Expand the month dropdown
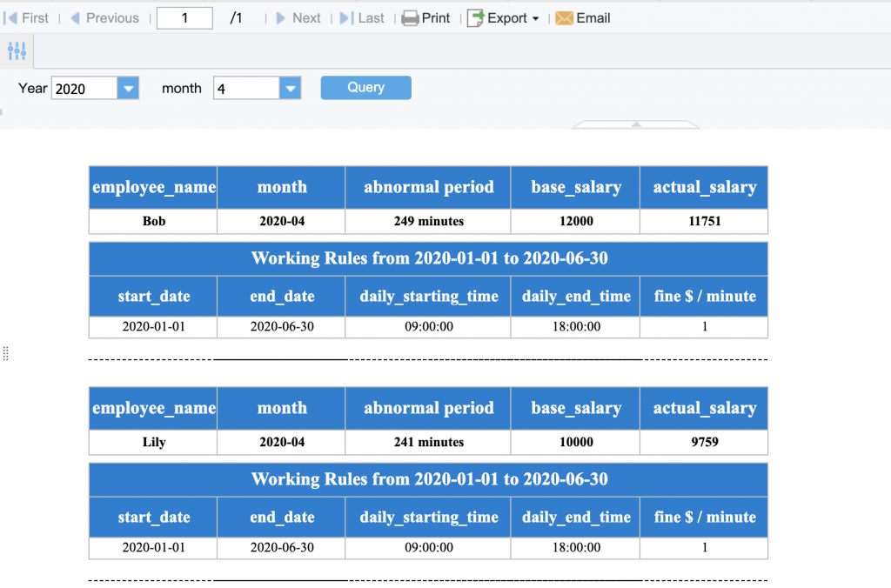Image resolution: width=891 pixels, height=588 pixels. tap(289, 88)
